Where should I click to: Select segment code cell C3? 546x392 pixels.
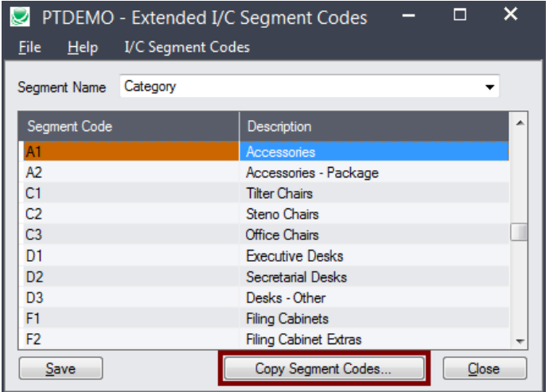coord(131,235)
